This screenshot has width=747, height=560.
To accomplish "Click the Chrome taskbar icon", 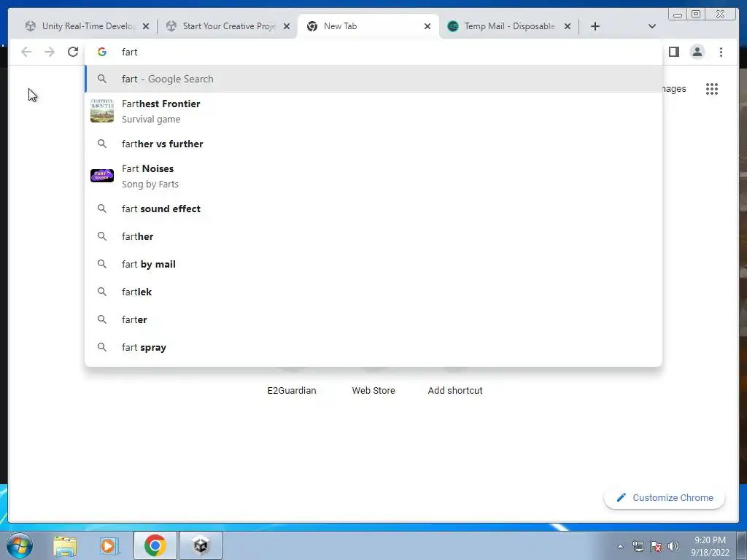I will click(x=155, y=545).
